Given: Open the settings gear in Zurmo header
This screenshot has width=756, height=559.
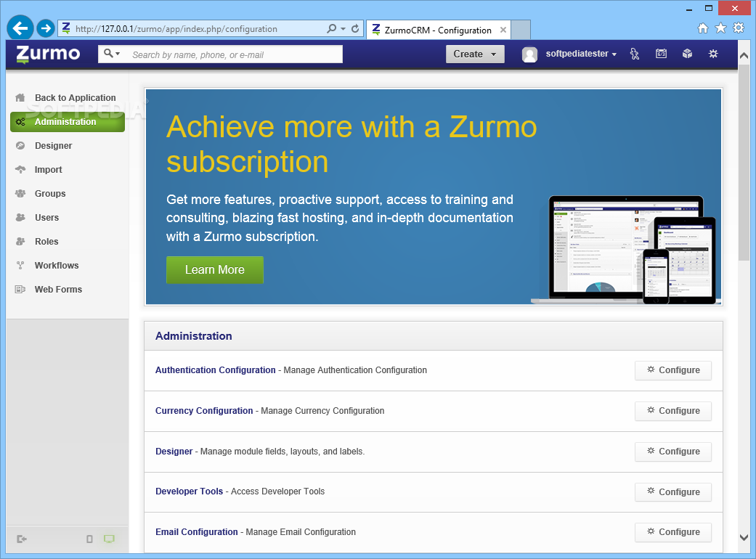Looking at the screenshot, I should tap(713, 54).
